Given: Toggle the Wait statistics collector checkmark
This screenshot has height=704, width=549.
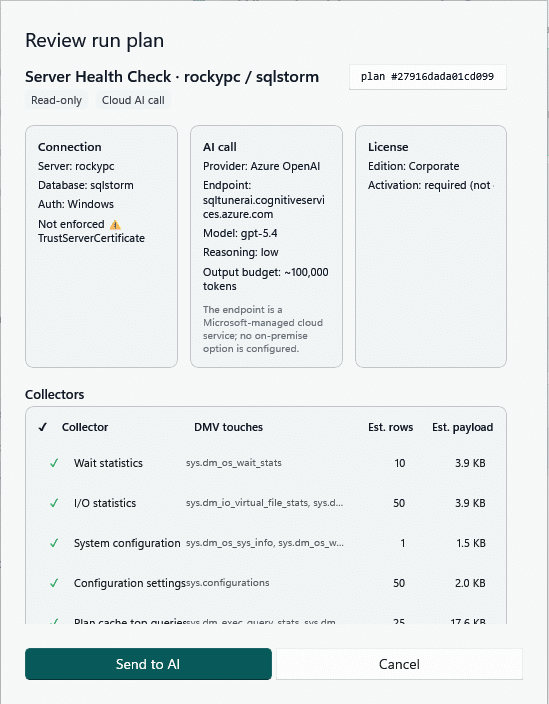Looking at the screenshot, I should (x=54, y=463).
